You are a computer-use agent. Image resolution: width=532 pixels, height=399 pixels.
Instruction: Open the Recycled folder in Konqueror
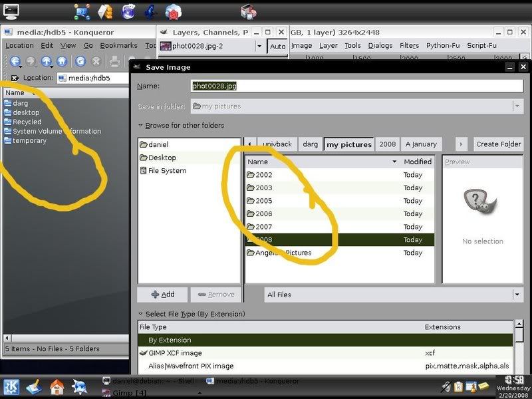[27, 122]
